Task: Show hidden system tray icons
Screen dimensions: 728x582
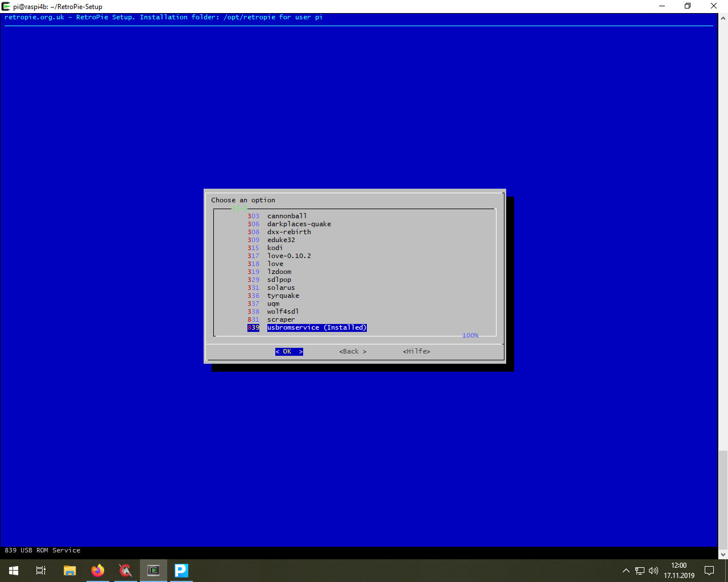Action: pos(626,571)
